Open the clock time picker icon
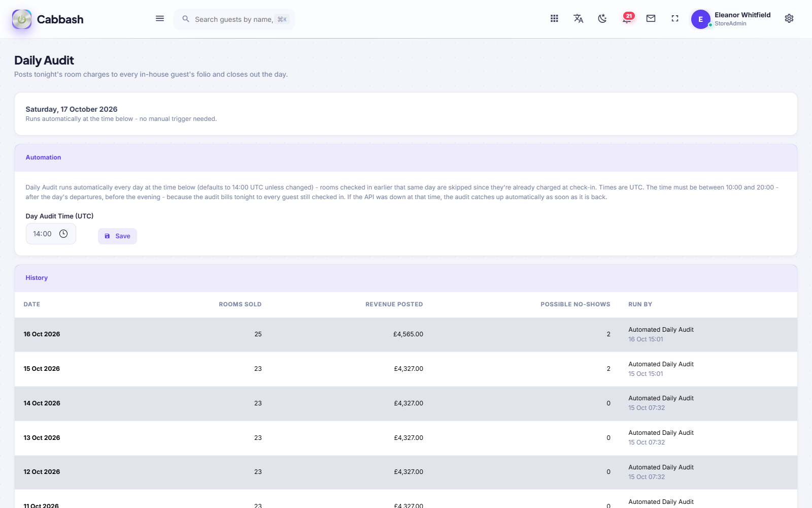Image resolution: width=812 pixels, height=508 pixels. tap(63, 234)
